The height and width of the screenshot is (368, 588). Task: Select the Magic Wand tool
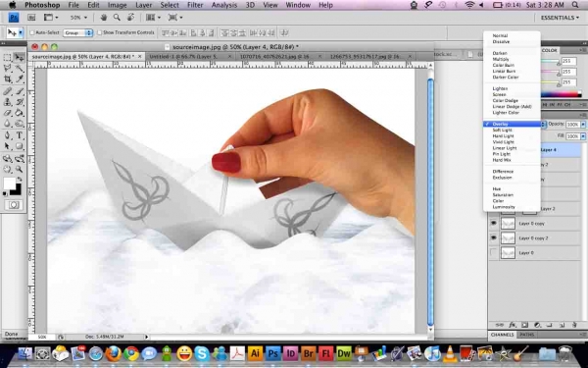(20, 69)
